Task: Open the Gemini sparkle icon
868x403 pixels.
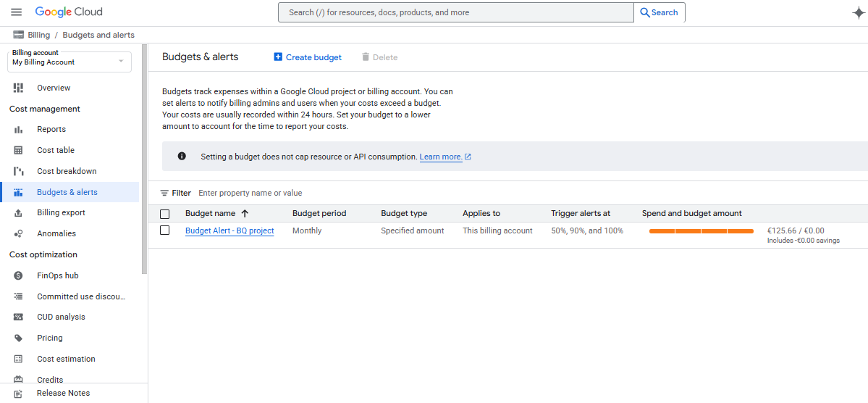Action: point(858,13)
